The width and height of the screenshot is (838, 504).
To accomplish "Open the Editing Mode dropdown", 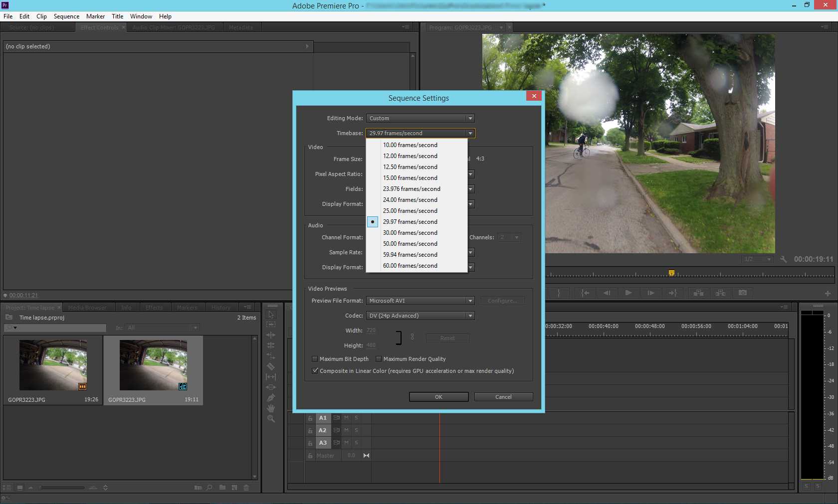I will pyautogui.click(x=420, y=118).
